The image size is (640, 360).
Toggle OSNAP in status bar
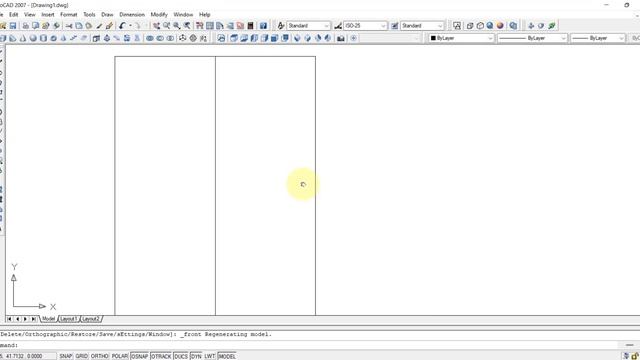[x=140, y=356]
